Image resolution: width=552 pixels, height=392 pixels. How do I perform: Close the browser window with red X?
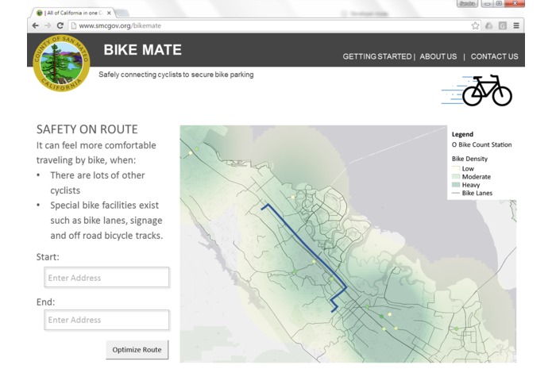515,4
